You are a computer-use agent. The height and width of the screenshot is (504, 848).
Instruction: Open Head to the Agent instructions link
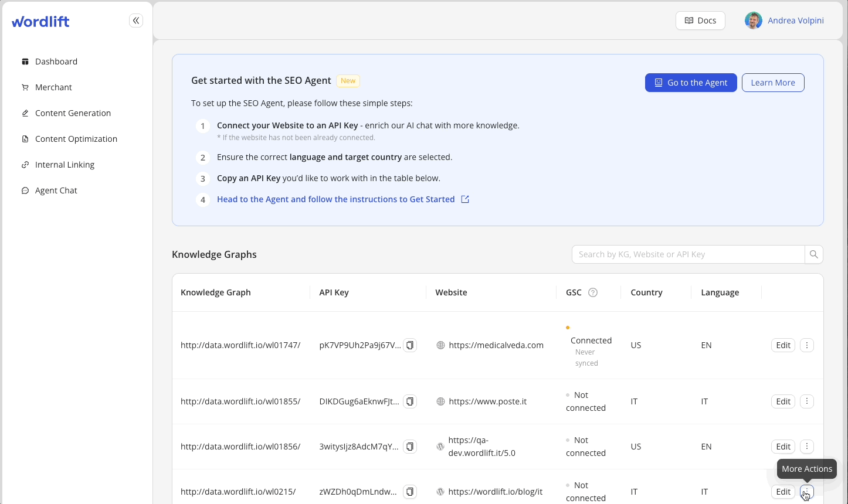point(336,199)
